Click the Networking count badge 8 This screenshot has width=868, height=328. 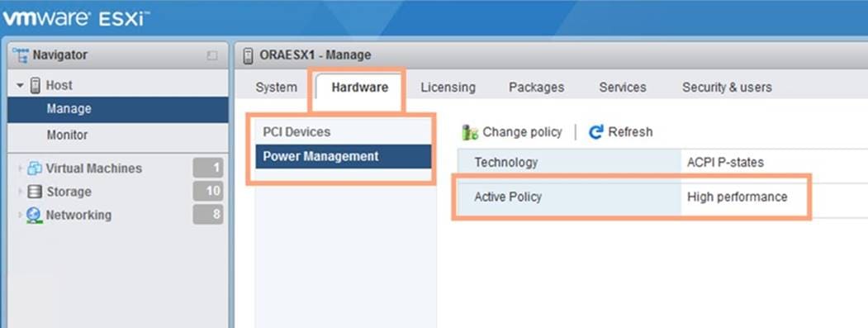tap(208, 215)
